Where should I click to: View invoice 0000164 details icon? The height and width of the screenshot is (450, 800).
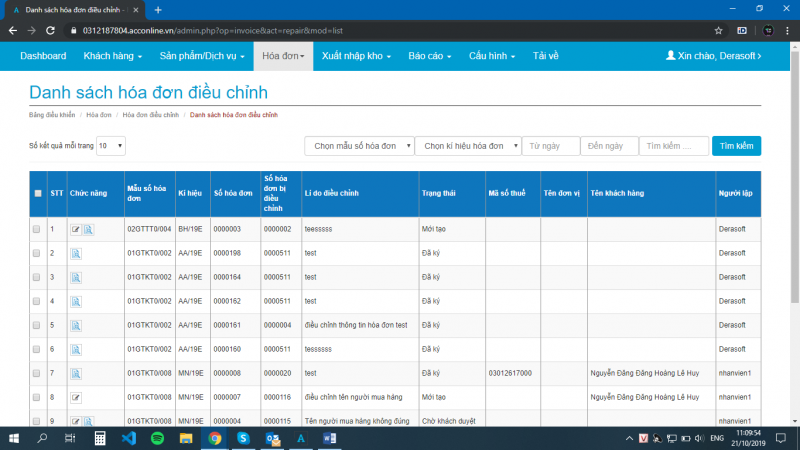tap(76, 278)
